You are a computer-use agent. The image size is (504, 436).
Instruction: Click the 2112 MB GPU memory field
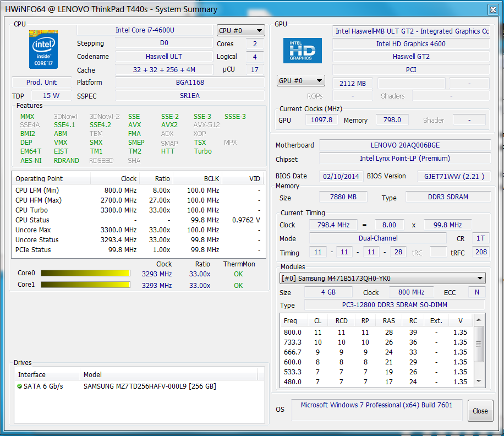(x=353, y=83)
